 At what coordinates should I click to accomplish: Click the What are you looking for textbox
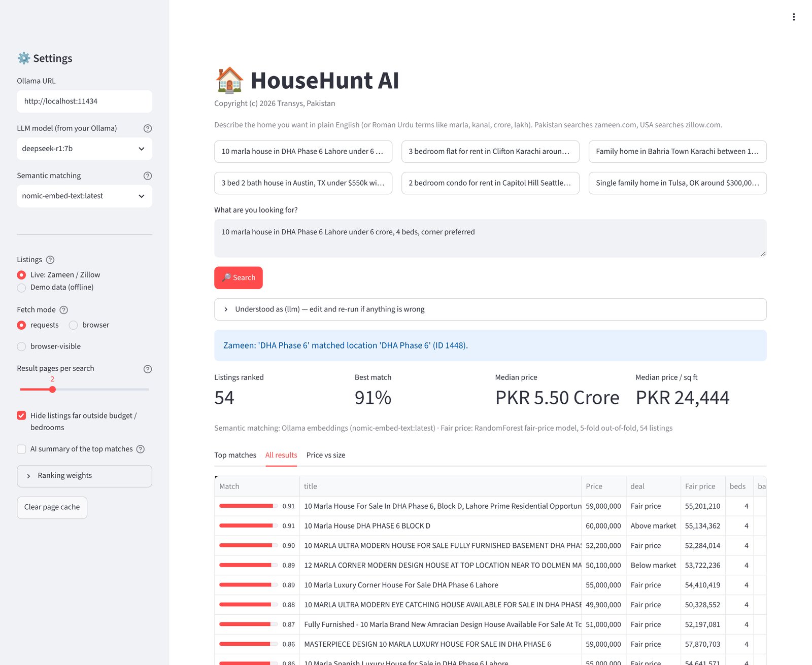click(490, 238)
